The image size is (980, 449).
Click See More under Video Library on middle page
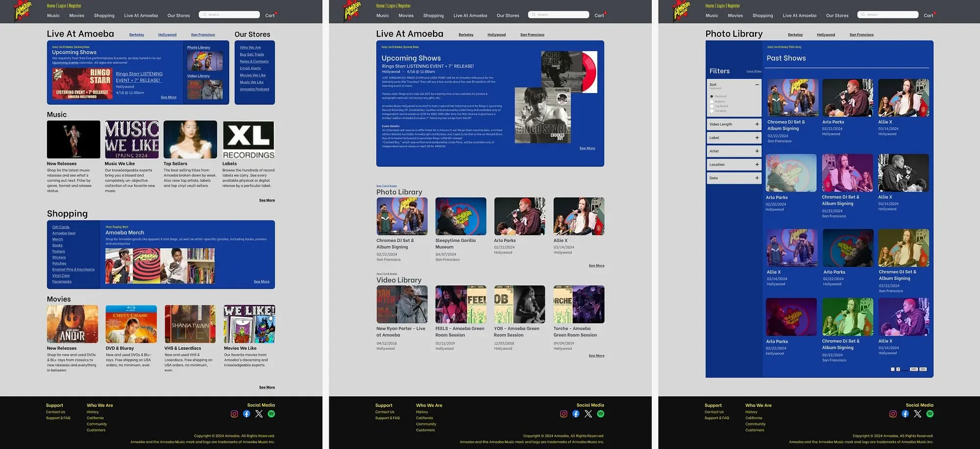coord(596,356)
